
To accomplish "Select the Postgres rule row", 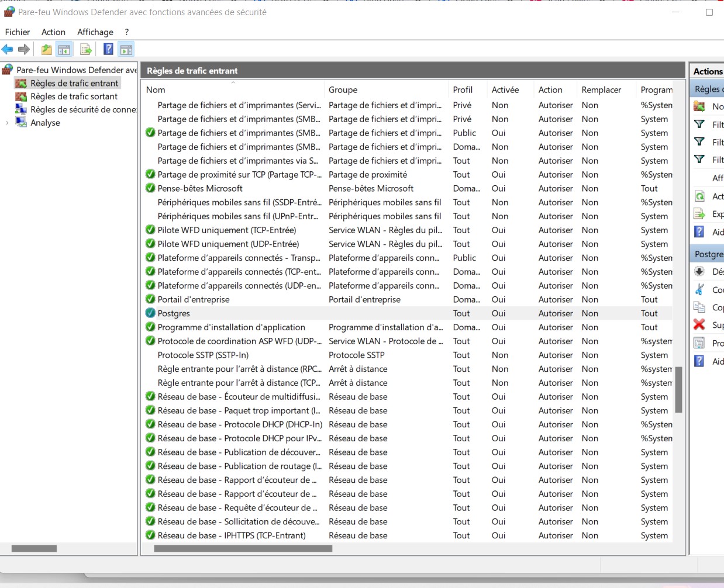I will coord(407,313).
